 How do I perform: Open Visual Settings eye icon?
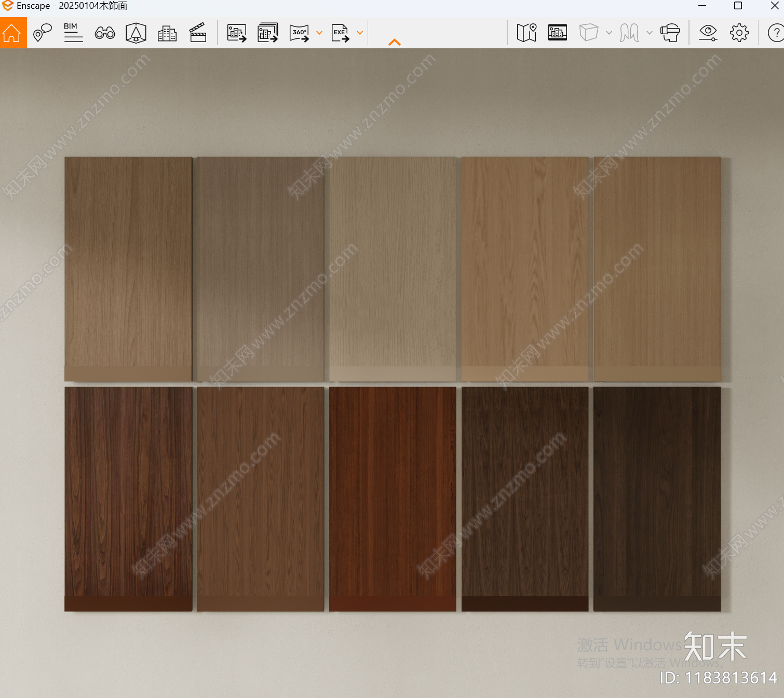click(708, 33)
